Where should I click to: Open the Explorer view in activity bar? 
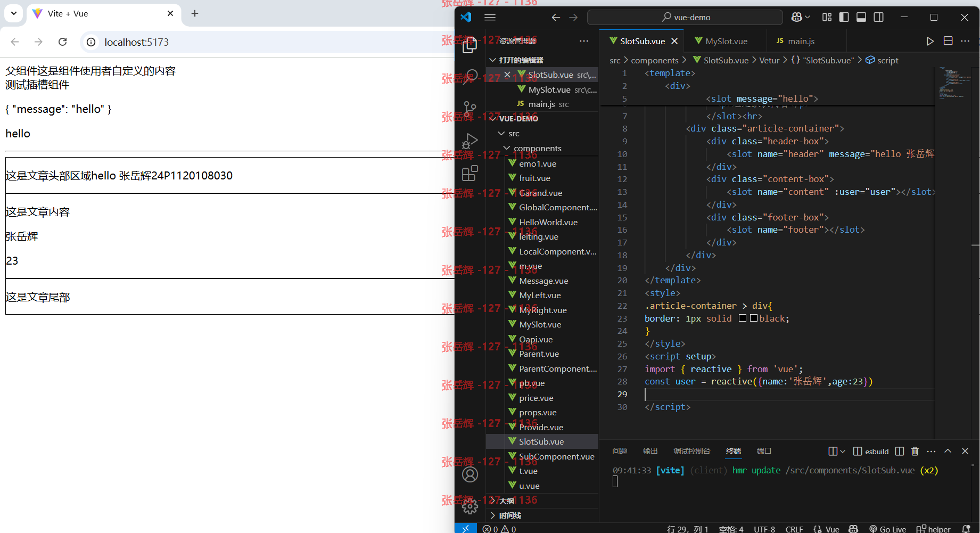click(470, 46)
